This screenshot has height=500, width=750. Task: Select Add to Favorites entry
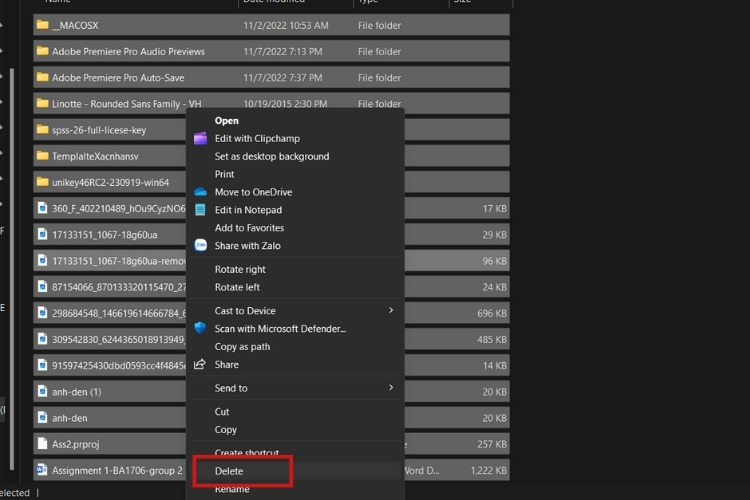(249, 228)
